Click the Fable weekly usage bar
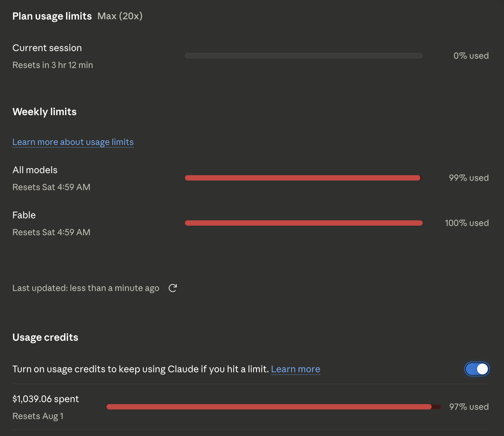 click(x=303, y=223)
